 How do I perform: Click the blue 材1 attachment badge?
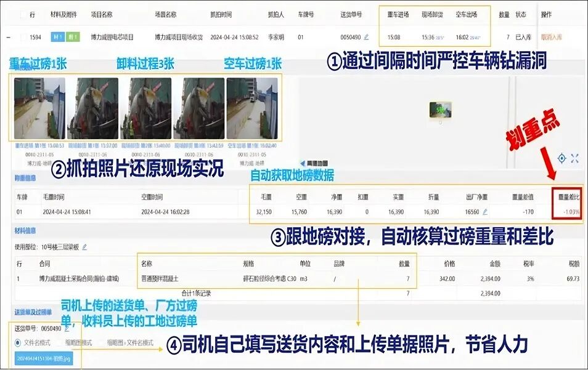tap(57, 38)
